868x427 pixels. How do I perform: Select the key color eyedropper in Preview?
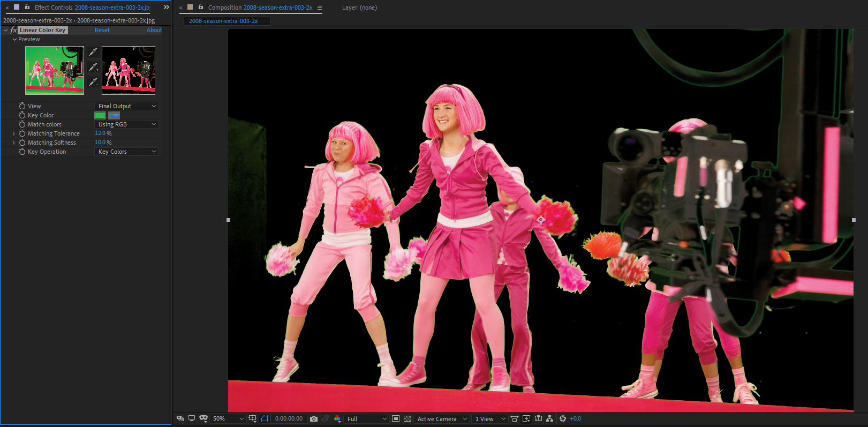coord(93,52)
